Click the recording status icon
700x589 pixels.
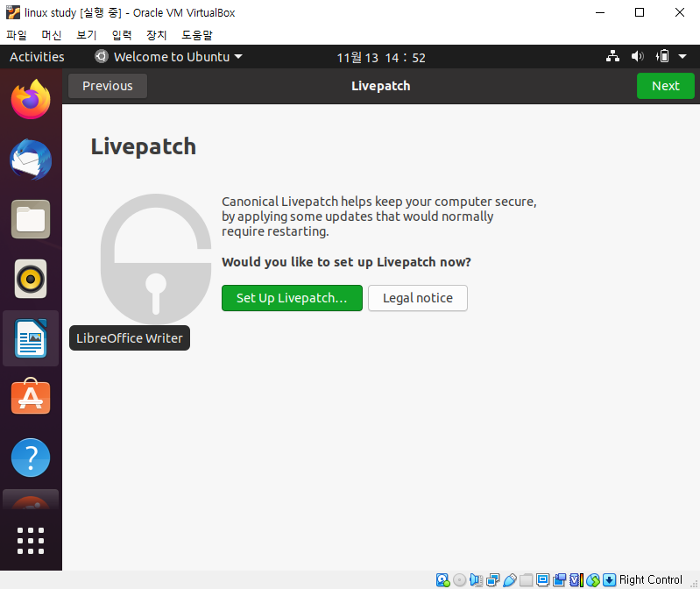pos(559,579)
